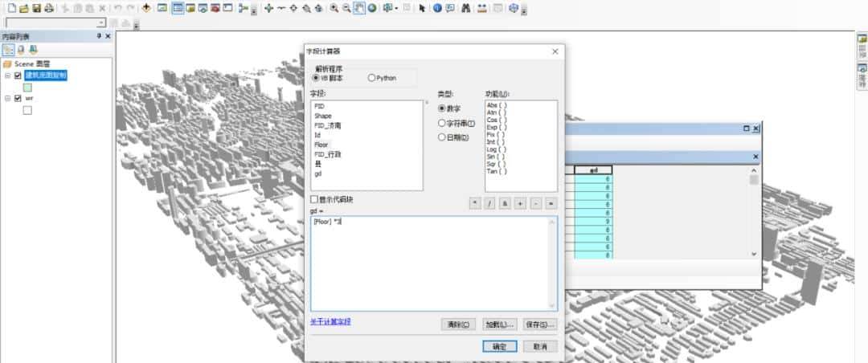Open the HTML Popup tool icon
868x363 pixels.
click(450, 8)
